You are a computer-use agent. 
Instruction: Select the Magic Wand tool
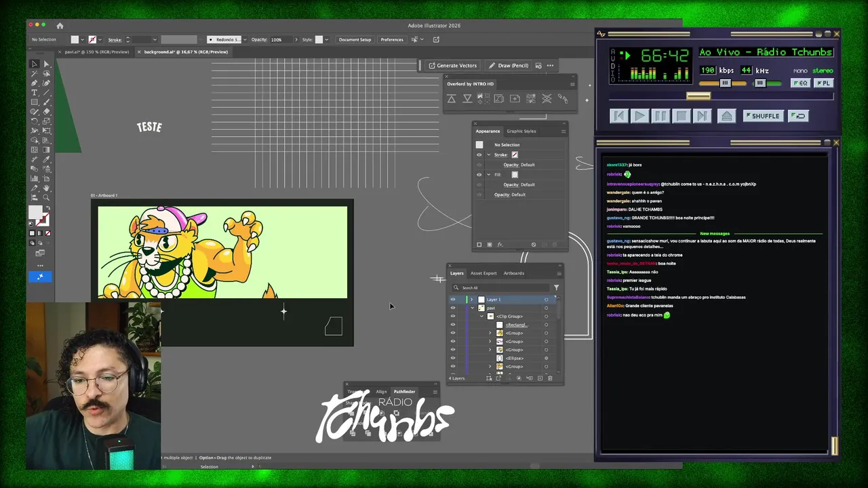click(34, 74)
